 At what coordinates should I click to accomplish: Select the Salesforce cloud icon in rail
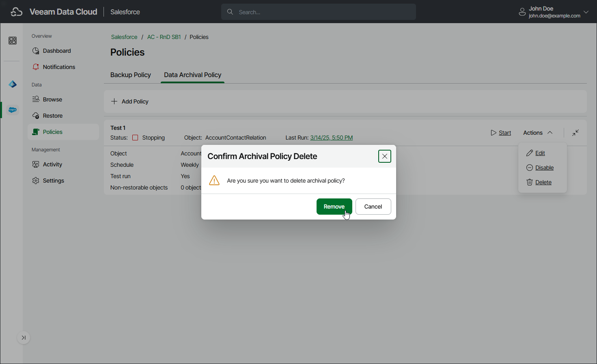point(13,110)
